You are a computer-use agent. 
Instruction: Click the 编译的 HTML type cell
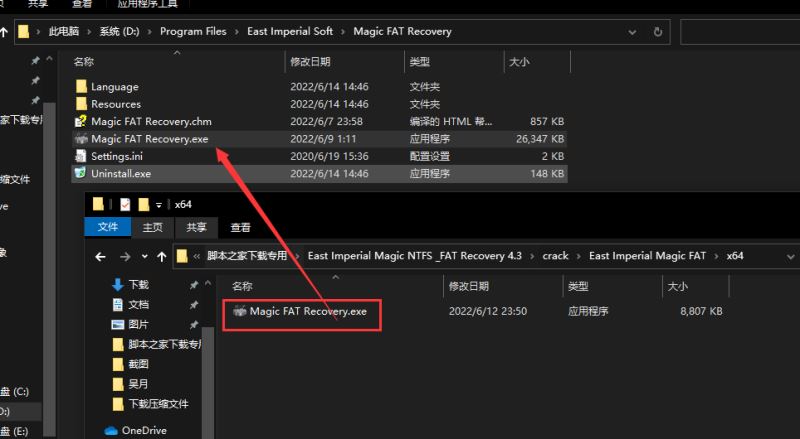click(451, 121)
